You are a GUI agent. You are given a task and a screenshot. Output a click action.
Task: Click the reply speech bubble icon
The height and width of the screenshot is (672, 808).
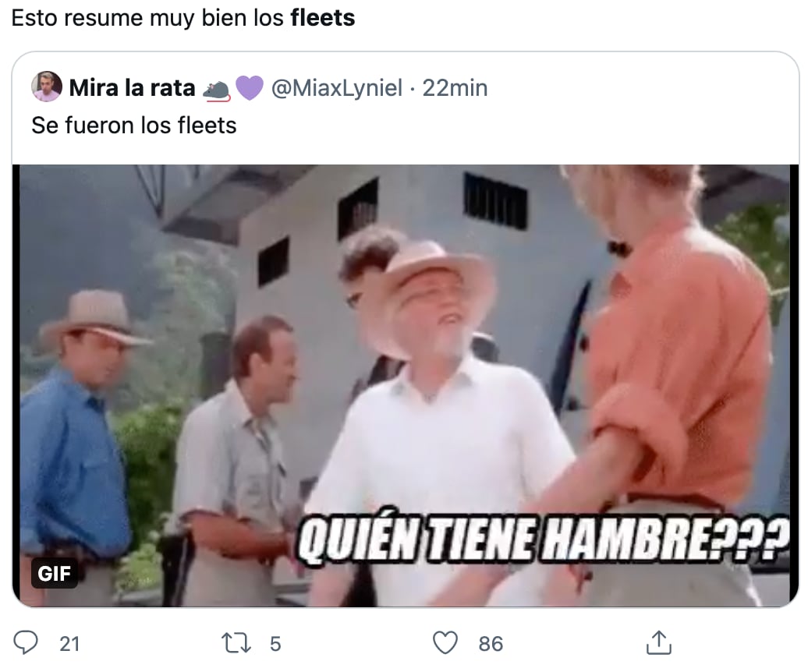click(x=25, y=642)
